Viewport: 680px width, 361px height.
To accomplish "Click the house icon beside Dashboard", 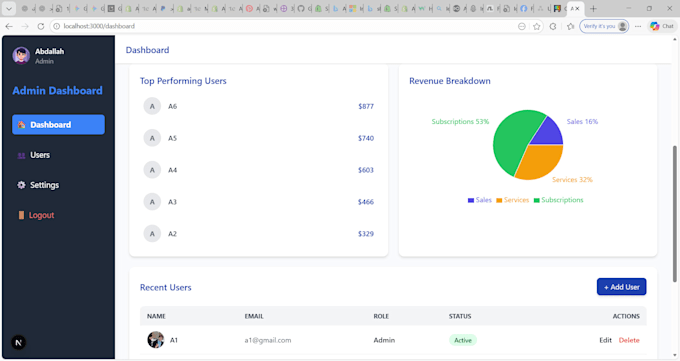I will tap(21, 125).
